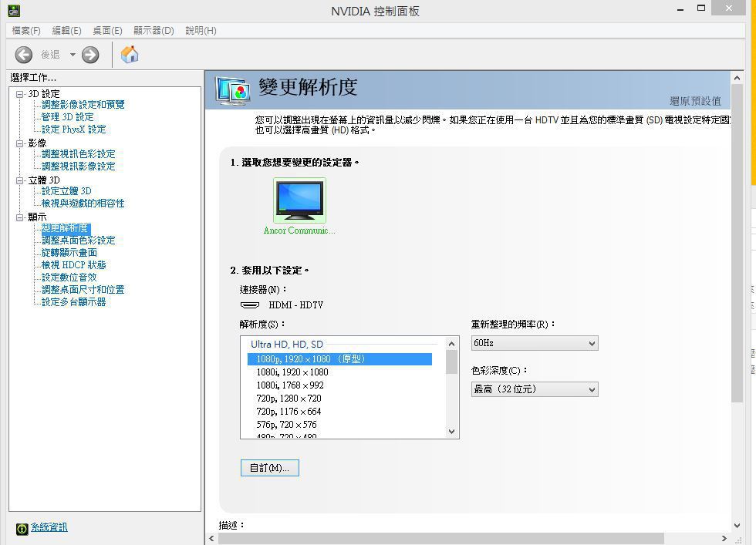Click resolution list scroll down arrow

[452, 431]
